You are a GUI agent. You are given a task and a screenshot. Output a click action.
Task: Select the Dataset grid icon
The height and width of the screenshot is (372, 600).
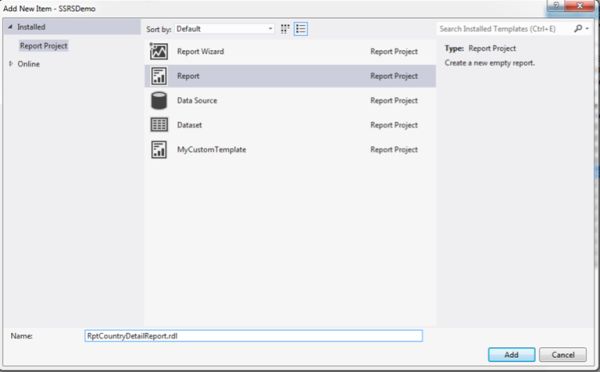pos(158,125)
